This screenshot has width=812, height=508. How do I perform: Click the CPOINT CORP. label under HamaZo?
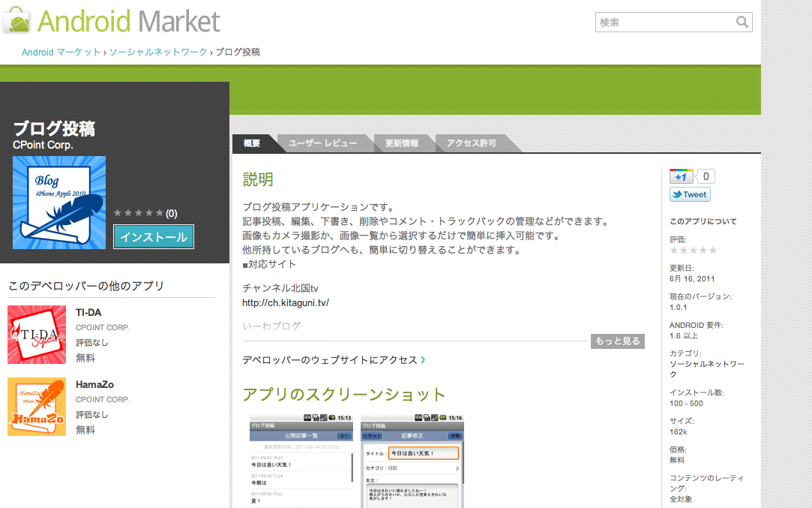click(103, 400)
